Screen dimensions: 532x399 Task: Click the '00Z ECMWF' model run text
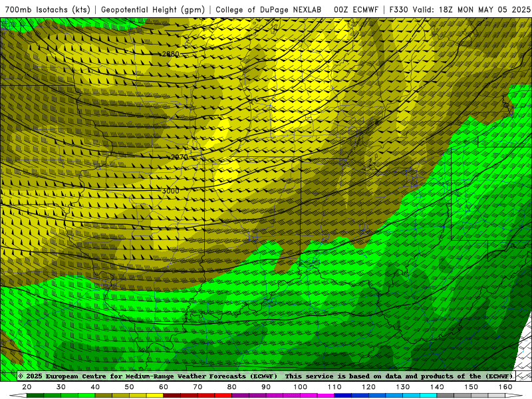(356, 9)
